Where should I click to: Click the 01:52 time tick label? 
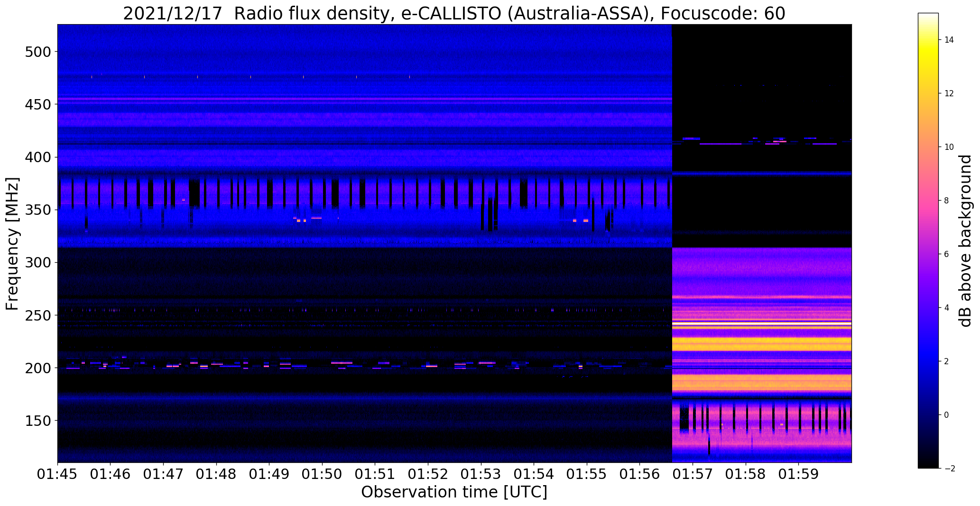point(428,474)
